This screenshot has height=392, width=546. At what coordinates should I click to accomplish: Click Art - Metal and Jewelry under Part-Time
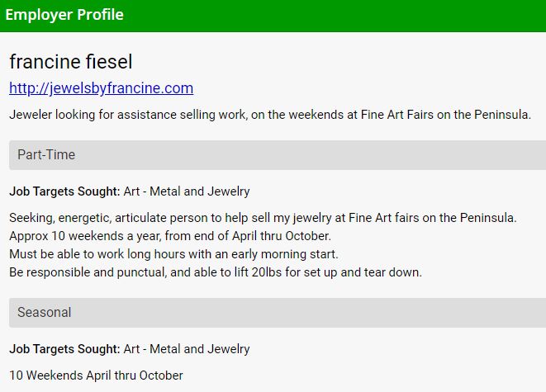coord(187,191)
